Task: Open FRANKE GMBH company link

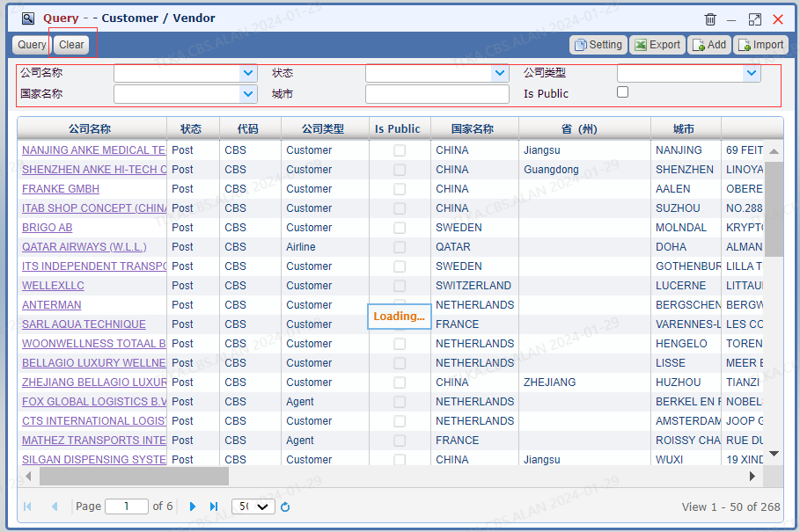Action: (61, 189)
